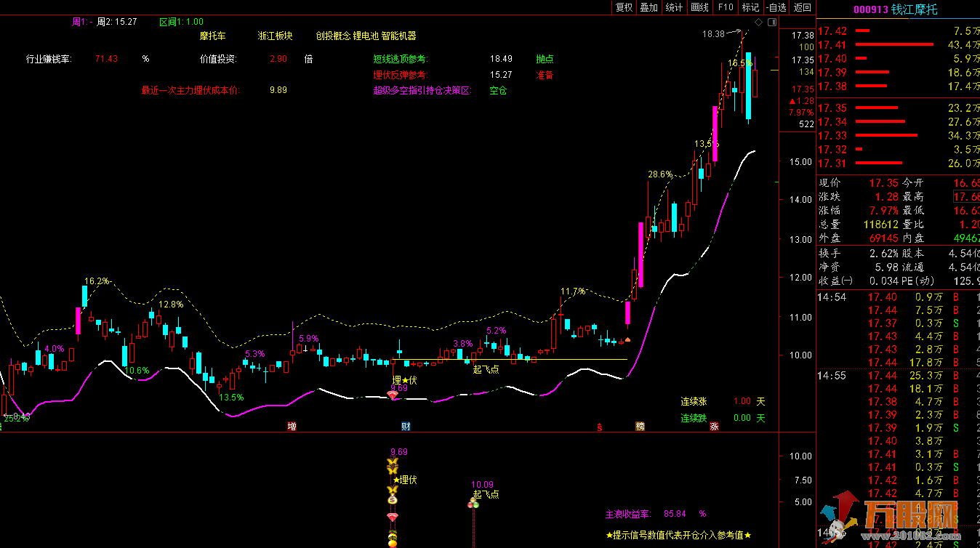
Task: Click the red gem marker below 埋★伏 on main chart
Action: 393,396
